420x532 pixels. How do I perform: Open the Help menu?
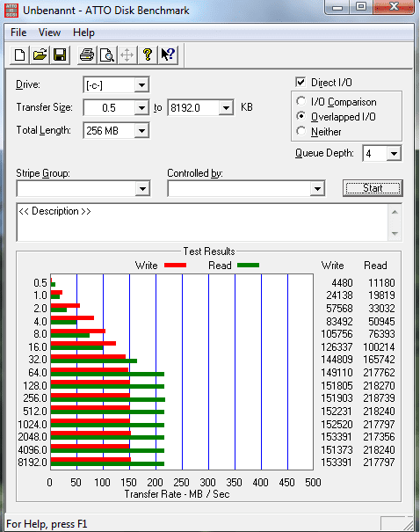point(83,33)
